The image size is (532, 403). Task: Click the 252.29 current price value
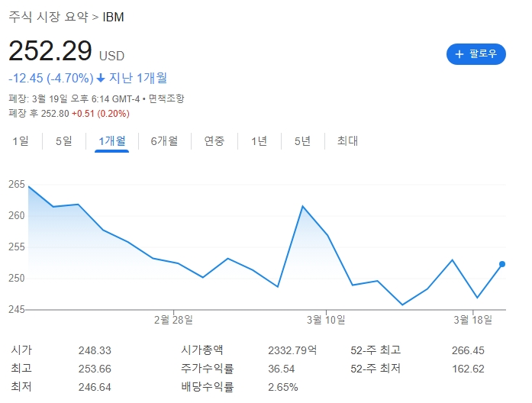tap(50, 51)
